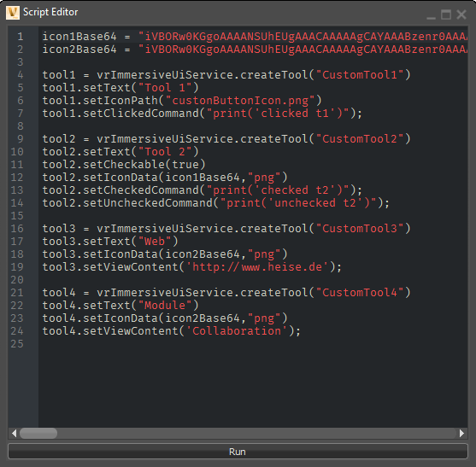Click the tool3.setText("Web") line

pyautogui.click(x=110, y=242)
